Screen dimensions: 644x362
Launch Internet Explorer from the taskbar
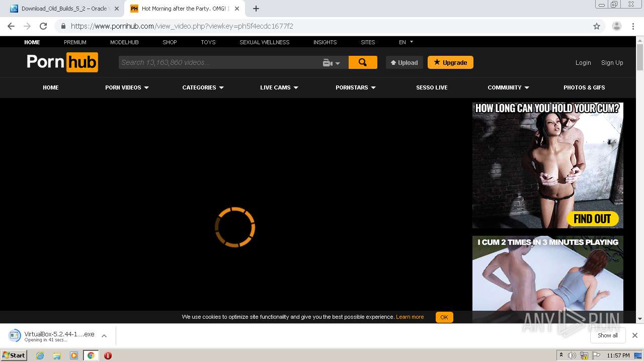coord(40,355)
